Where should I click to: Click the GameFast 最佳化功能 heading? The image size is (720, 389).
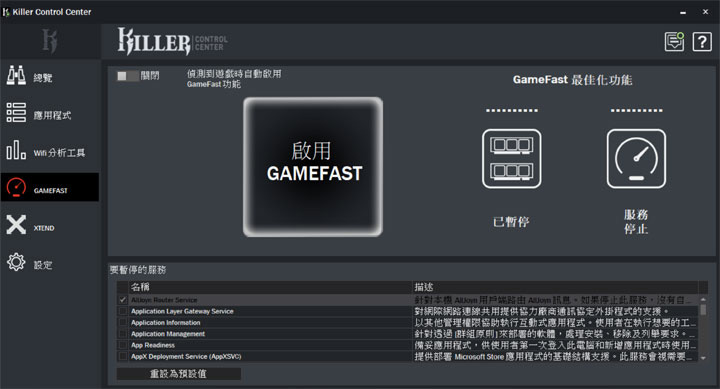coord(573,80)
